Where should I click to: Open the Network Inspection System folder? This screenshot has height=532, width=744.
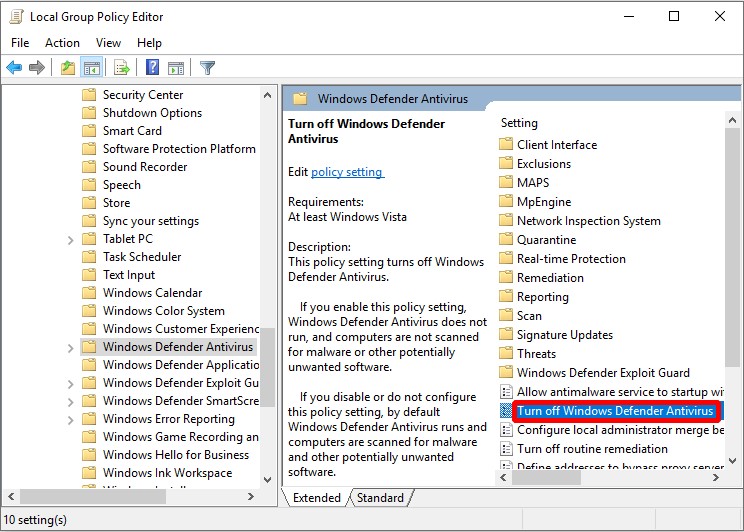click(588, 221)
